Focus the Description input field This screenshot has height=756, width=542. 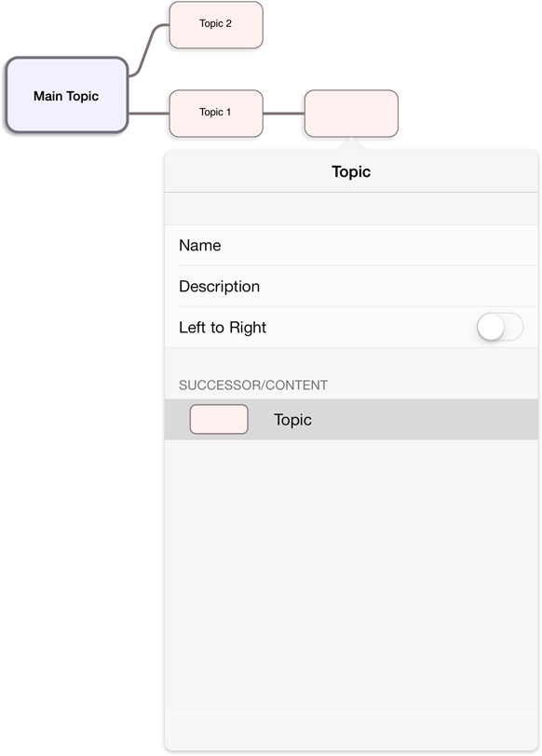click(351, 287)
